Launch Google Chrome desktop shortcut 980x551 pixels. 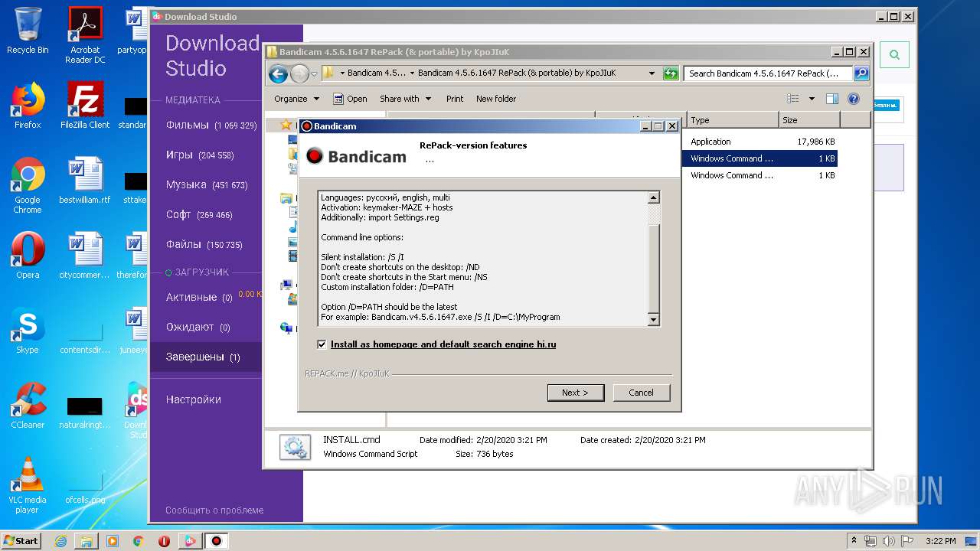pyautogui.click(x=28, y=185)
